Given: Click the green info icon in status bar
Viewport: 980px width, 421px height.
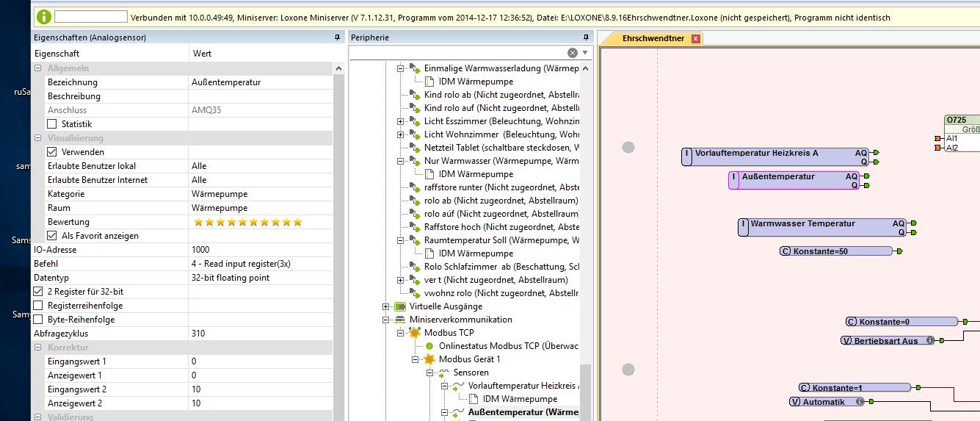Looking at the screenshot, I should click(x=43, y=16).
